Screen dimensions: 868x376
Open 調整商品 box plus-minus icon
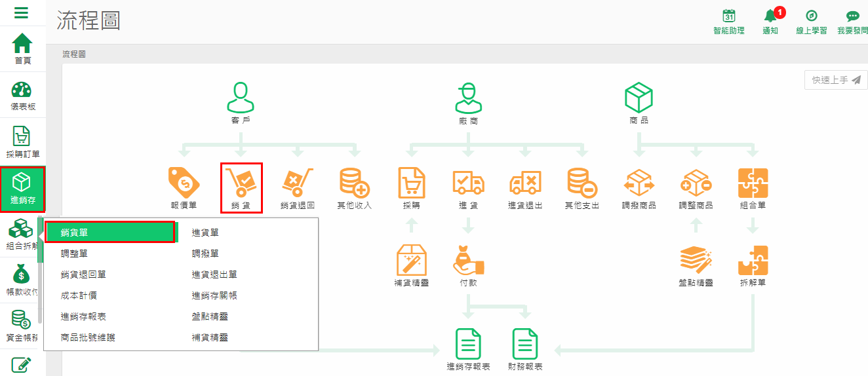pos(696,183)
